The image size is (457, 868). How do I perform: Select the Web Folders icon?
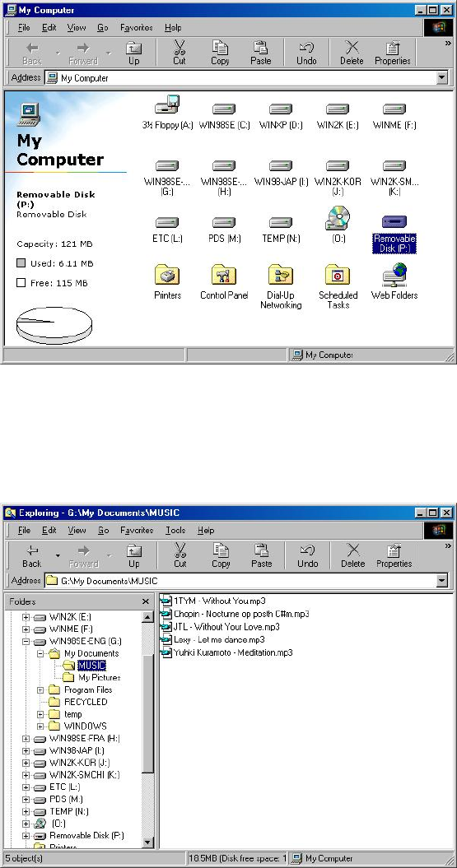[x=394, y=275]
